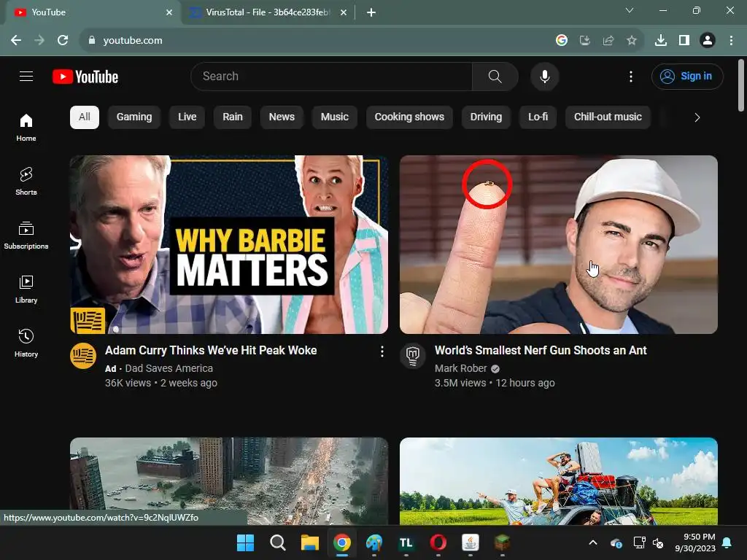This screenshot has width=747, height=560.
Task: Select the Cooking shows chip
Action: (409, 117)
